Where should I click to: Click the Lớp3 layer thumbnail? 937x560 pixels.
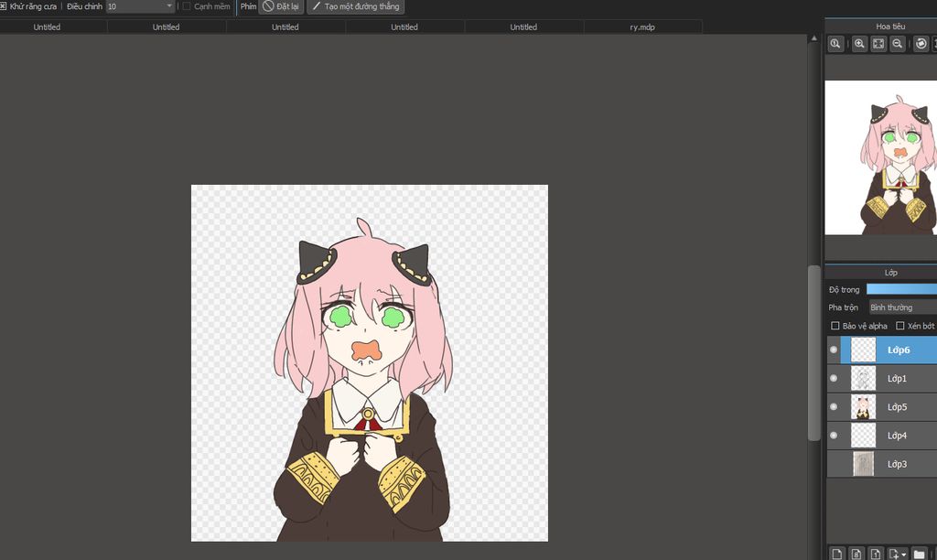[863, 464]
